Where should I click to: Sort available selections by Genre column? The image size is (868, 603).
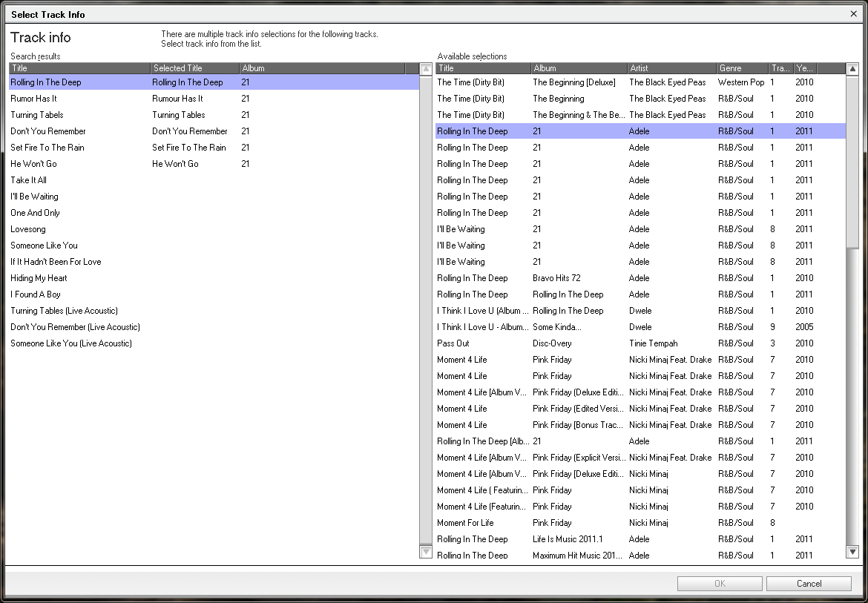742,68
